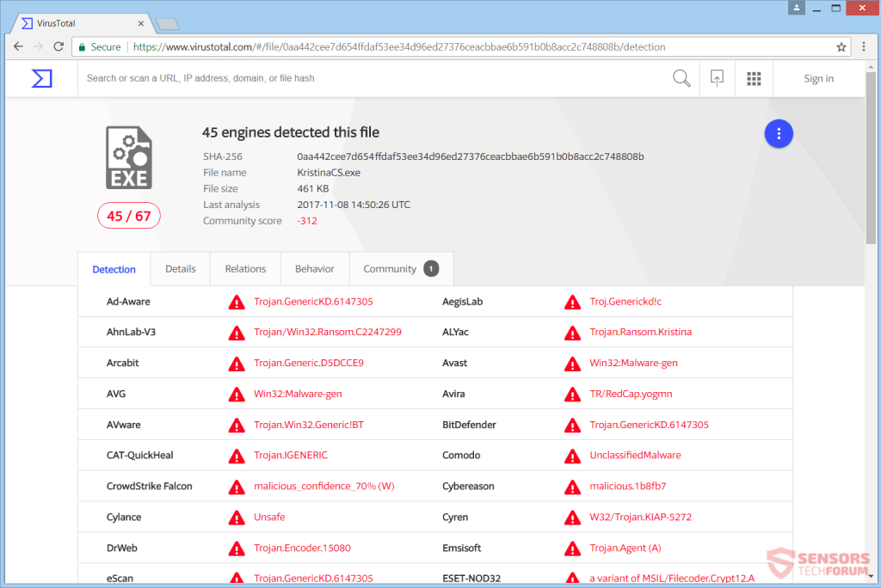Open the Behavior tab
The image size is (881, 588).
click(315, 269)
